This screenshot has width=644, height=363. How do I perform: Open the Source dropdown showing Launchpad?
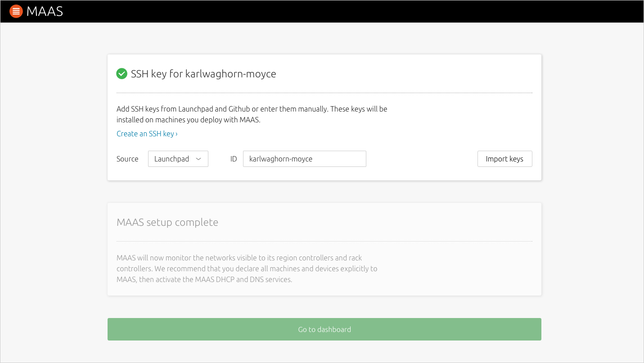pyautogui.click(x=178, y=159)
